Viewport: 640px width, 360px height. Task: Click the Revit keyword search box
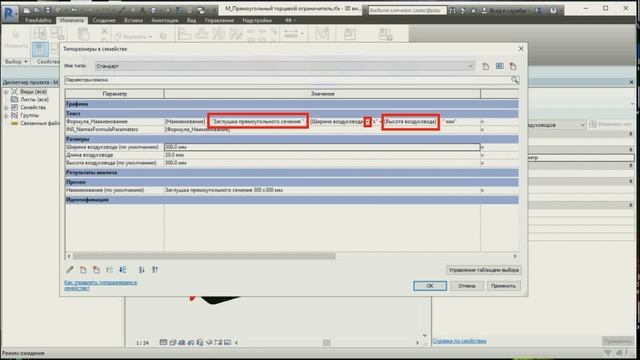coord(407,11)
